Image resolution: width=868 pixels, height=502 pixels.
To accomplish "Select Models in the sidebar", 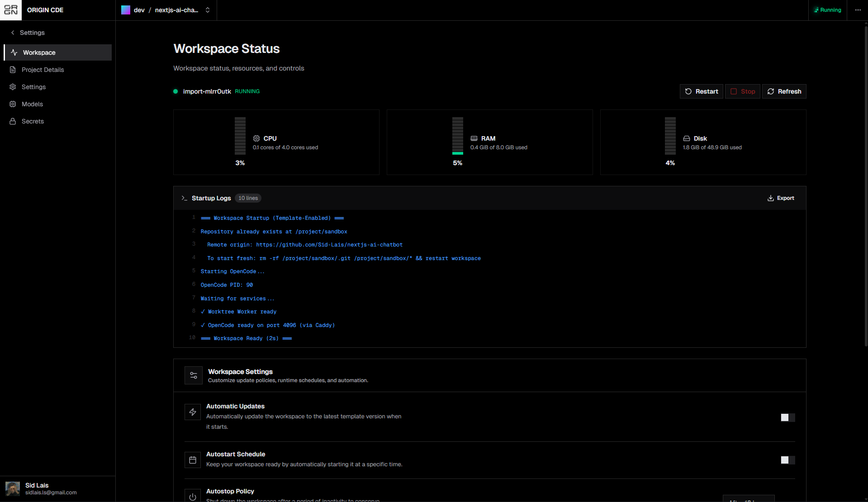I will coord(32,104).
